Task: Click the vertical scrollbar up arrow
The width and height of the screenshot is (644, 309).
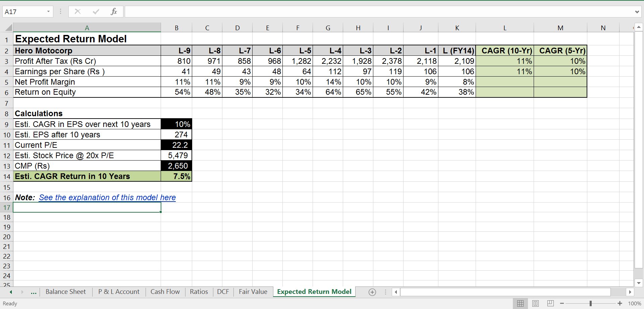Action: [639, 27]
